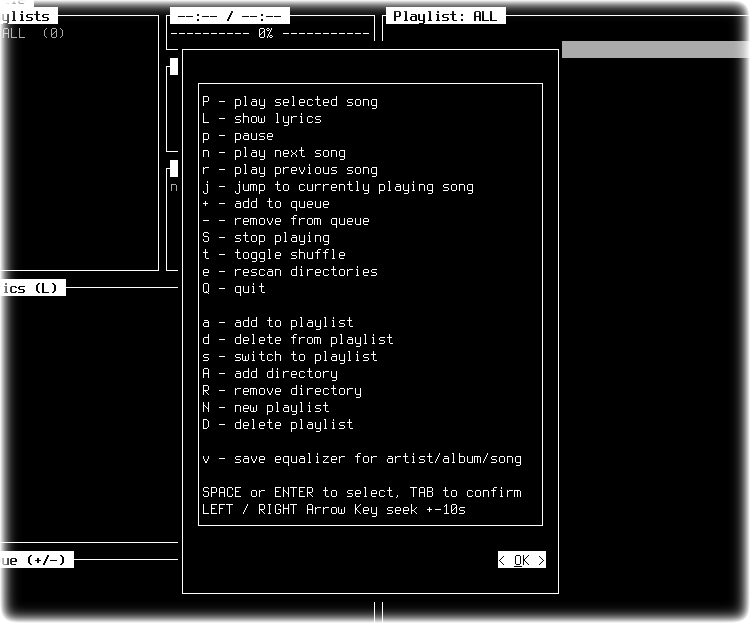
Task: Click the 'Playlist: ALL' panel title
Action: coord(445,16)
